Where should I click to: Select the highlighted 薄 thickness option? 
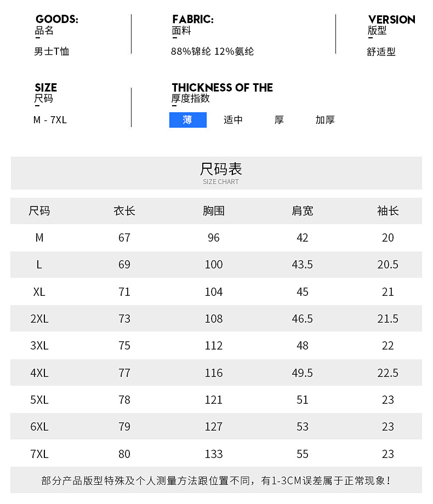pos(188,120)
